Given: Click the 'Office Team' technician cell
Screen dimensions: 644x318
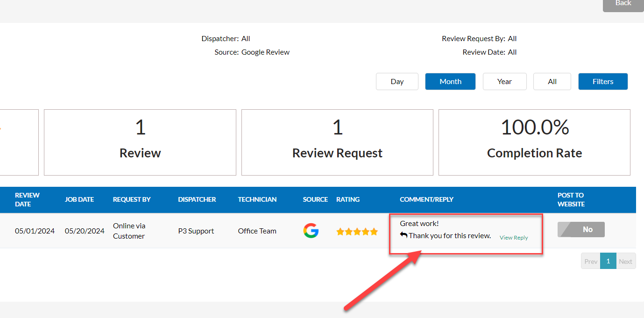Looking at the screenshot, I should [x=257, y=231].
